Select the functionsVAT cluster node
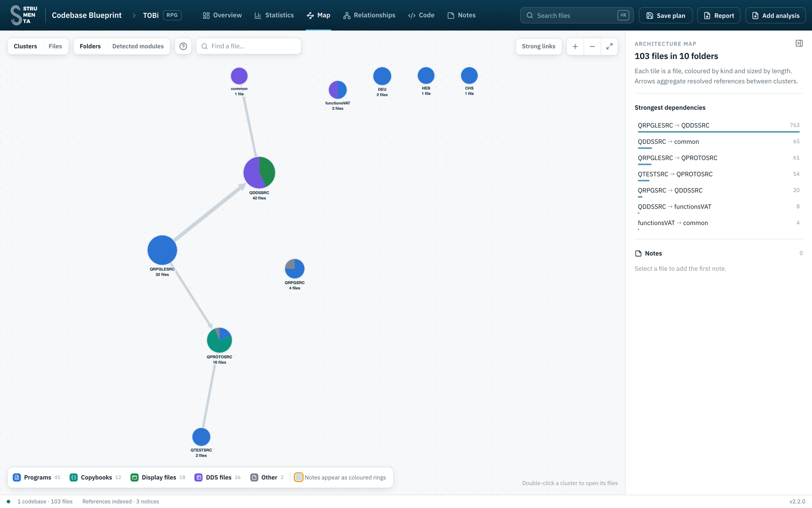Screen dimensions: 812x508 point(337,90)
